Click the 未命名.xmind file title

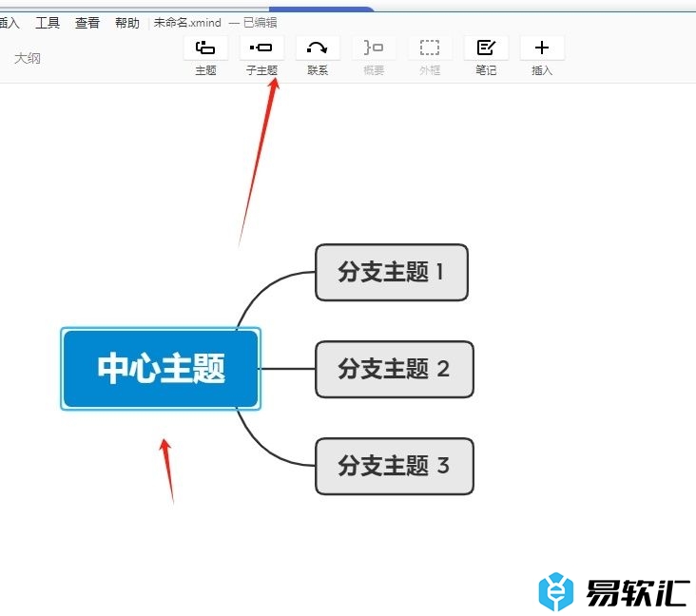click(188, 23)
